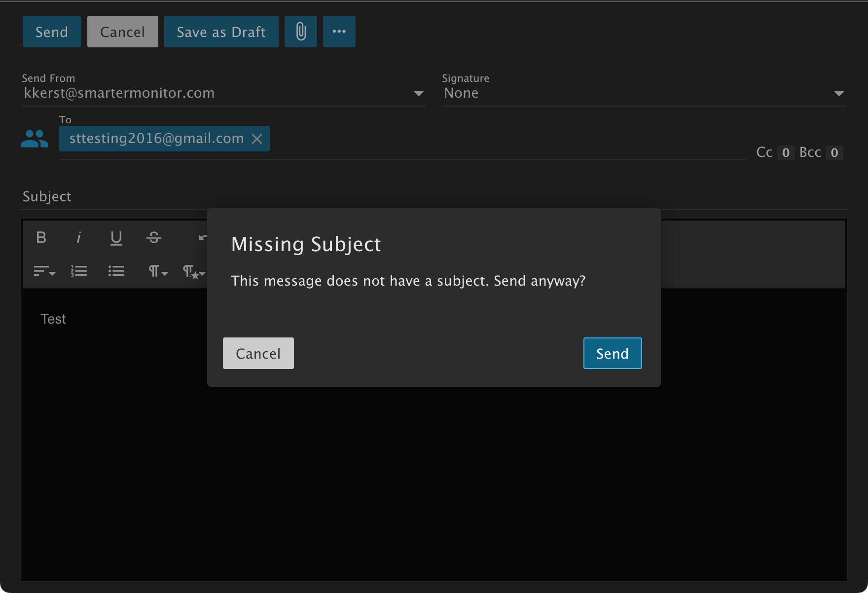The image size is (868, 593).
Task: Confirm Send in Missing Subject dialog
Action: [x=612, y=353]
